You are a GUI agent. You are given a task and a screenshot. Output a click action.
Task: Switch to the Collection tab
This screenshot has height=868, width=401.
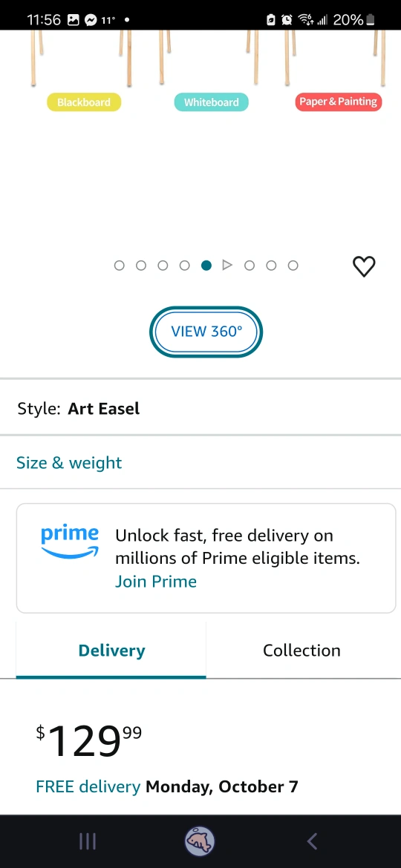point(301,650)
